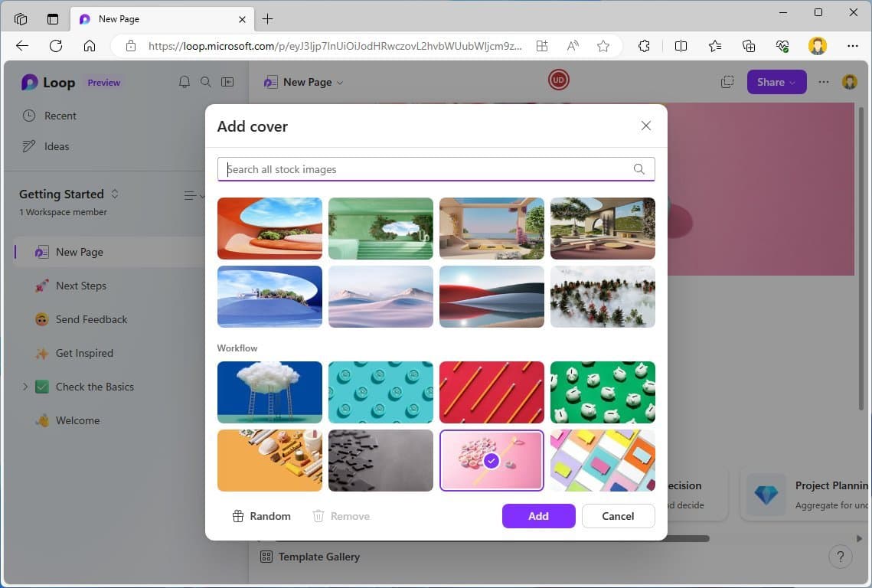The height and width of the screenshot is (588, 872).
Task: Open the copy component icon beside Share
Action: click(x=727, y=82)
